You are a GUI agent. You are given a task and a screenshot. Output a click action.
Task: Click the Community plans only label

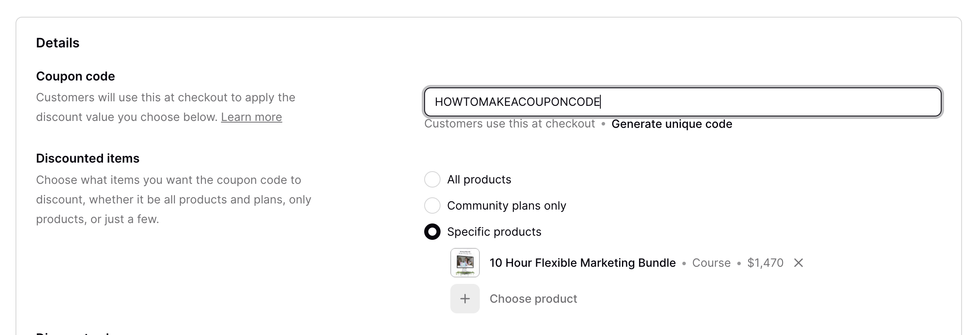[506, 205]
